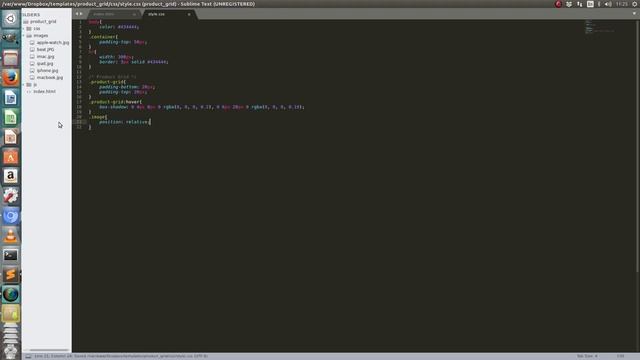This screenshot has width=640, height=360.
Task: Open the Amazon launcher icon
Action: click(x=11, y=176)
